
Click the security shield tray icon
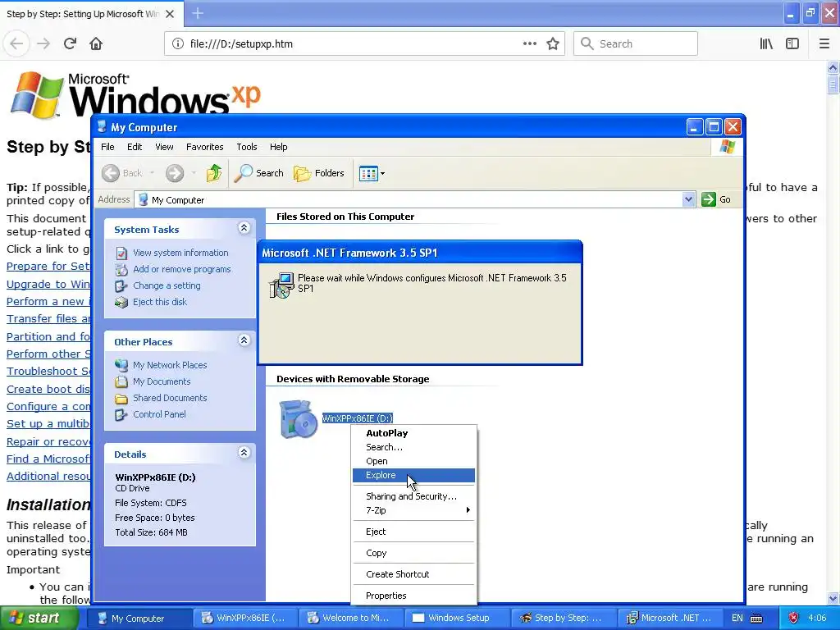(x=793, y=619)
